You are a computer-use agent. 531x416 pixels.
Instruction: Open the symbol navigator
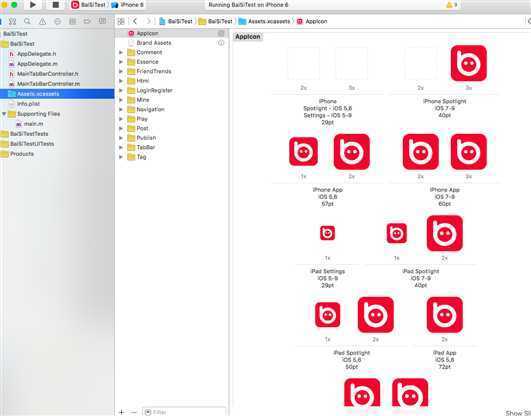(x=13, y=21)
